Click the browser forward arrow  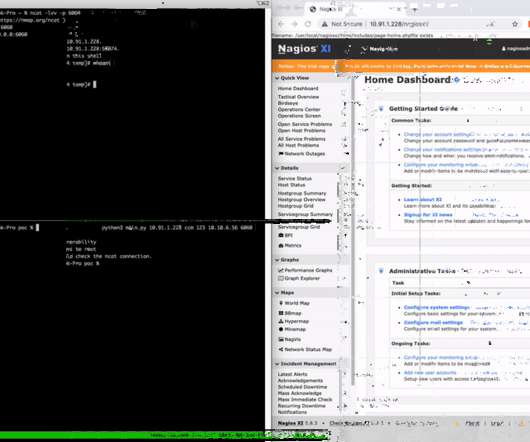(294, 24)
